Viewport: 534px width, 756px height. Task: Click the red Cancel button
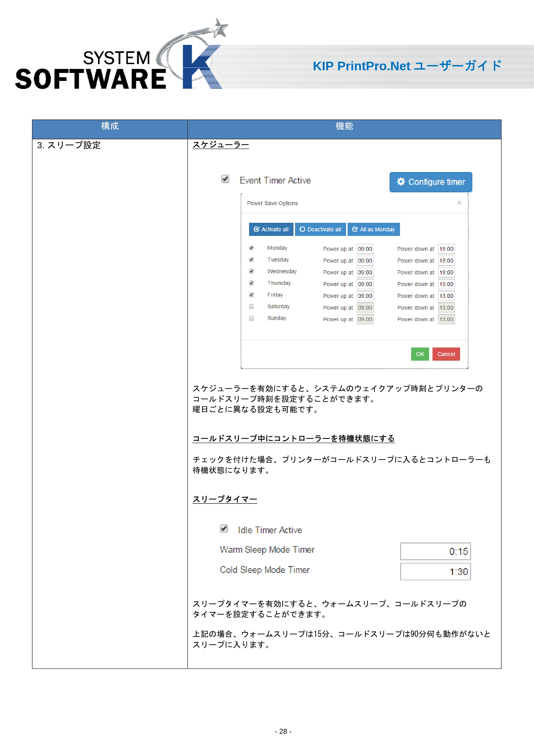click(446, 354)
